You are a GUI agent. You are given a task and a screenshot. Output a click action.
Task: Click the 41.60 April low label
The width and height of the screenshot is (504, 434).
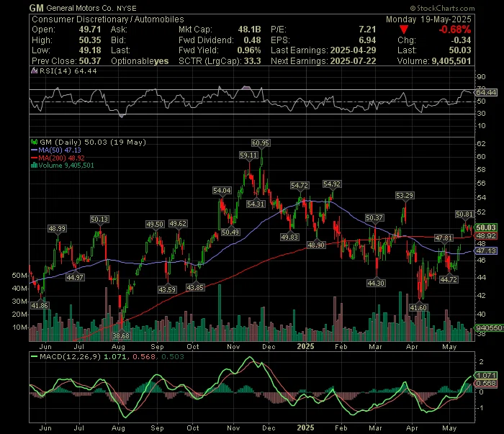click(418, 307)
